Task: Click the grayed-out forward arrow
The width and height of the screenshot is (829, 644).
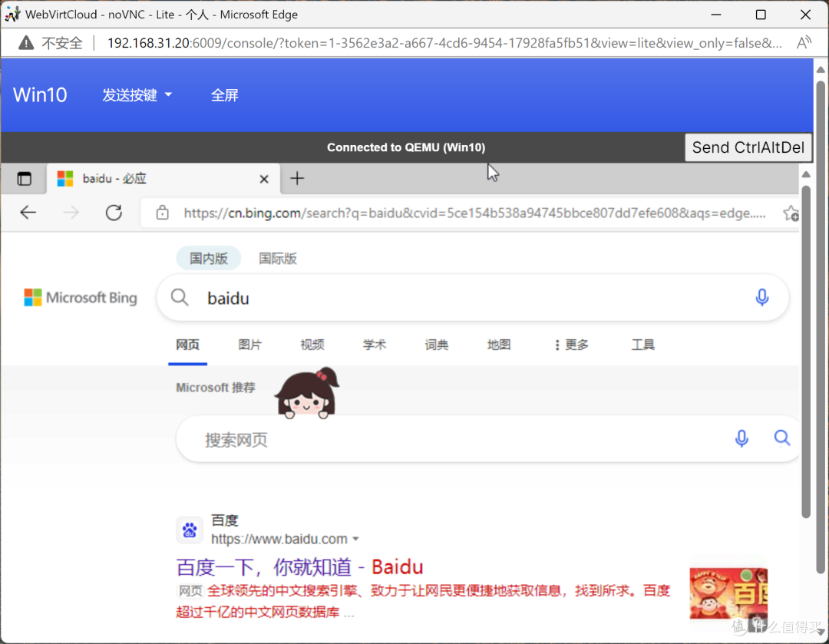Action: pos(71,213)
